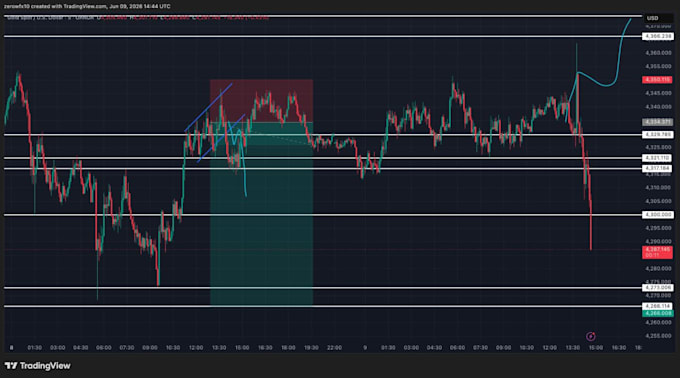The height and width of the screenshot is (378, 680).
Task: Click the 12:00 label after 10:30 on day 8
Action: click(x=196, y=348)
